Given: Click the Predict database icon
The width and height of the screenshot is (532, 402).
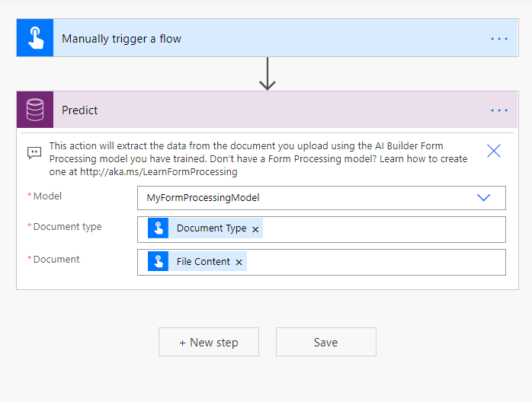Looking at the screenshot, I should click(x=35, y=110).
